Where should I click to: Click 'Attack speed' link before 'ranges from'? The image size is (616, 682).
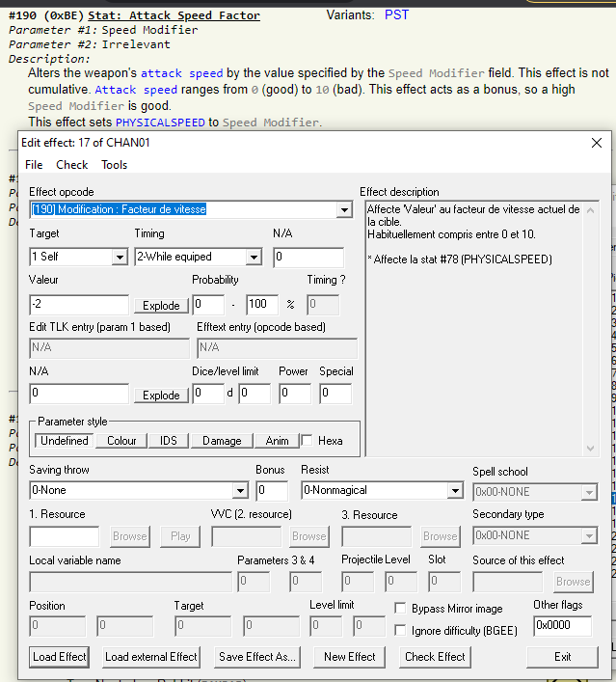click(136, 90)
